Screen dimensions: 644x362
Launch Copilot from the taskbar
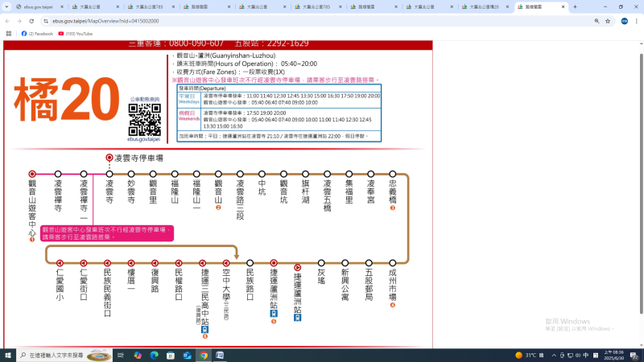pos(138,355)
